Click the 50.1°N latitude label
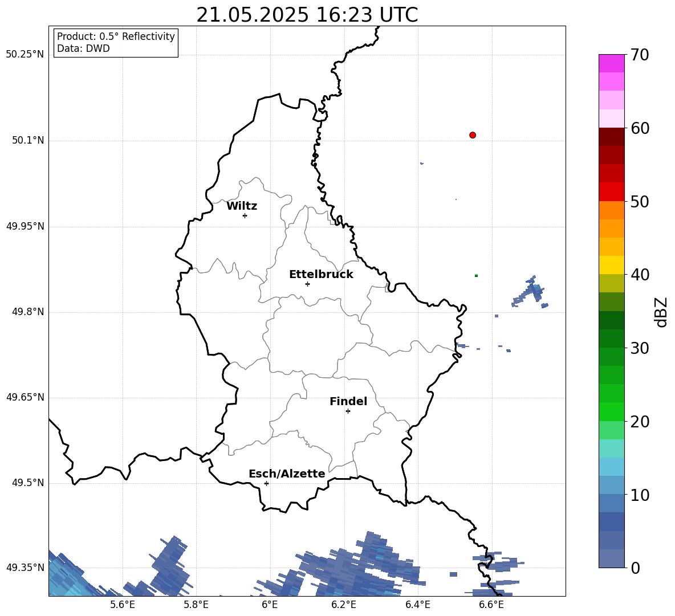Screen dimensions: 675x616 (28, 140)
